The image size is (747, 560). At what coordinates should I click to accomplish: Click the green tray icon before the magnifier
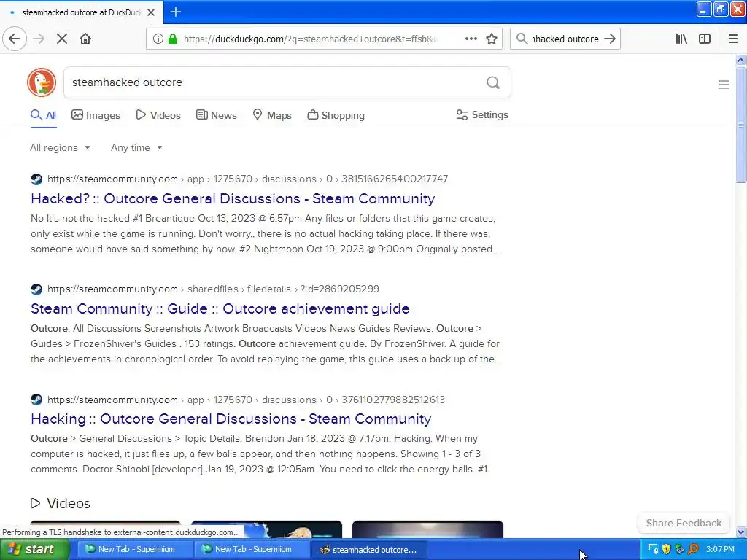pyautogui.click(x=680, y=549)
